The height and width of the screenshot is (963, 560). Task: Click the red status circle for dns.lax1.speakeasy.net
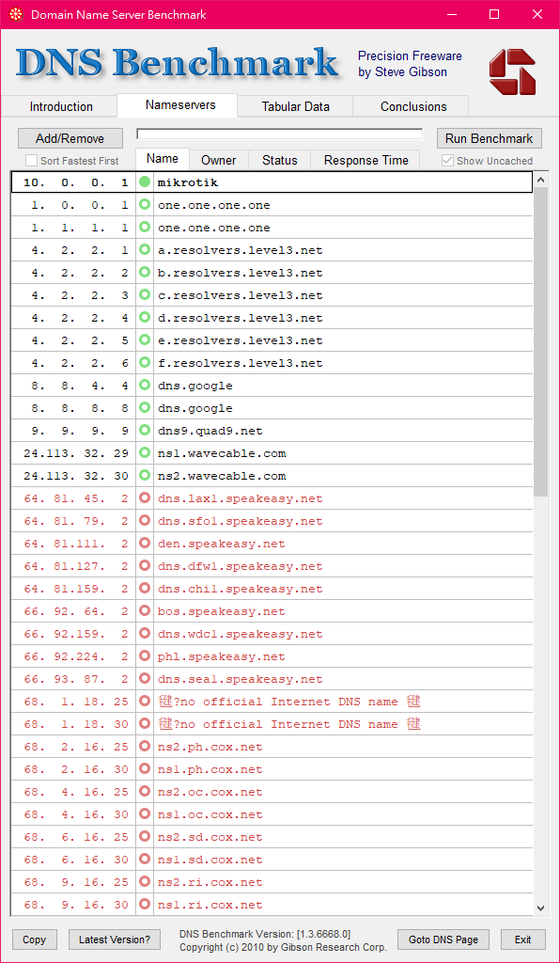[145, 498]
